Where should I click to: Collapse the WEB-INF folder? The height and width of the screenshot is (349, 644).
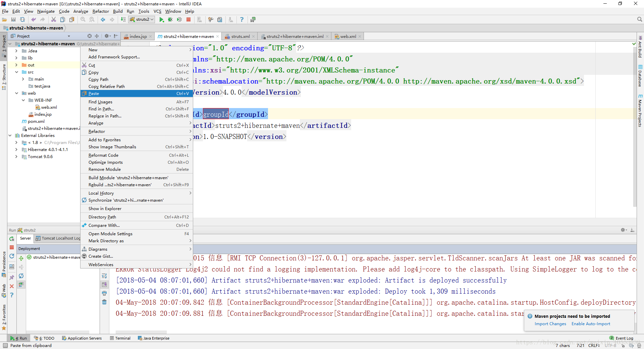coord(23,100)
